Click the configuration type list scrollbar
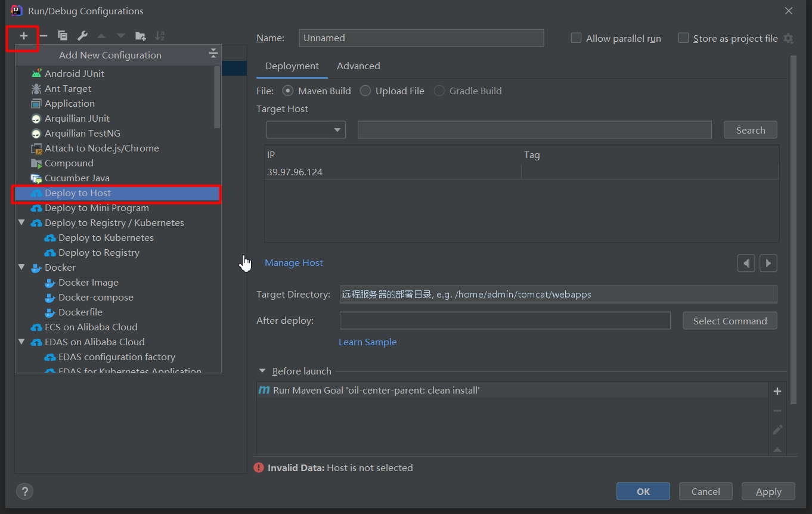The width and height of the screenshot is (812, 514). pos(217,97)
